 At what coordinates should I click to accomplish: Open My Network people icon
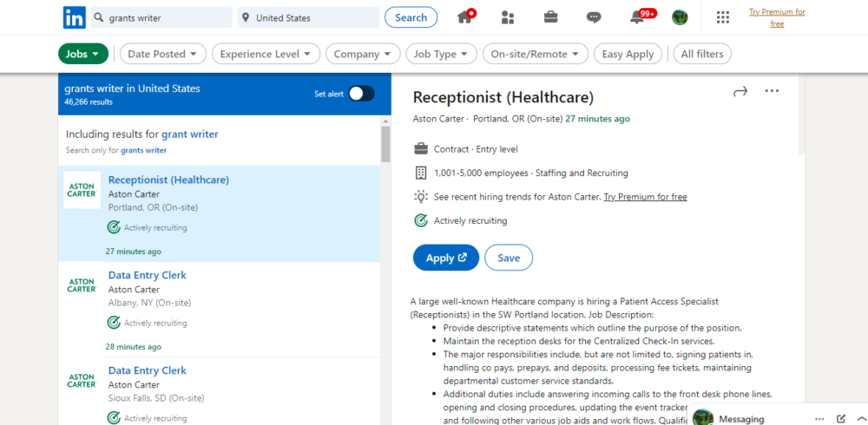(x=508, y=17)
